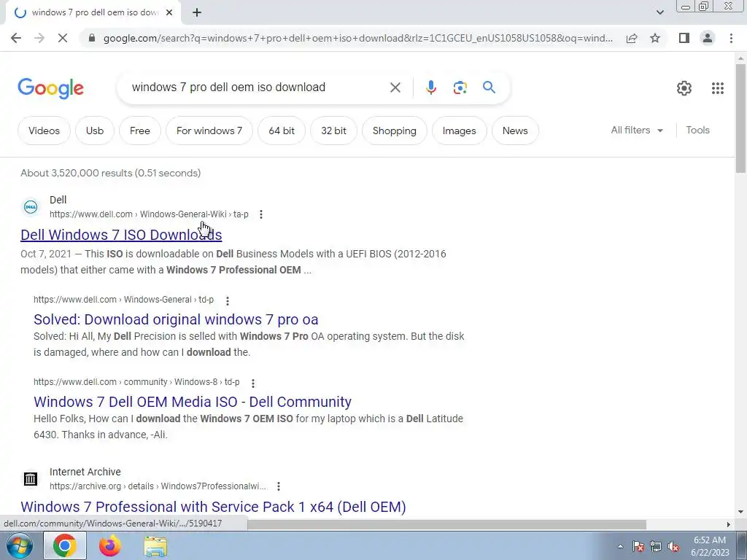Stop loading the page
747x560 pixels.
pos(63,38)
